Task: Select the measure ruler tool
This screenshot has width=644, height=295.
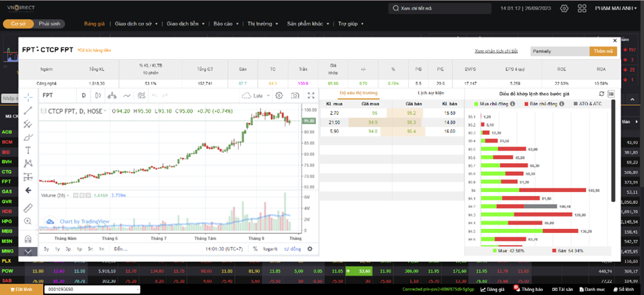Action: (x=28, y=207)
